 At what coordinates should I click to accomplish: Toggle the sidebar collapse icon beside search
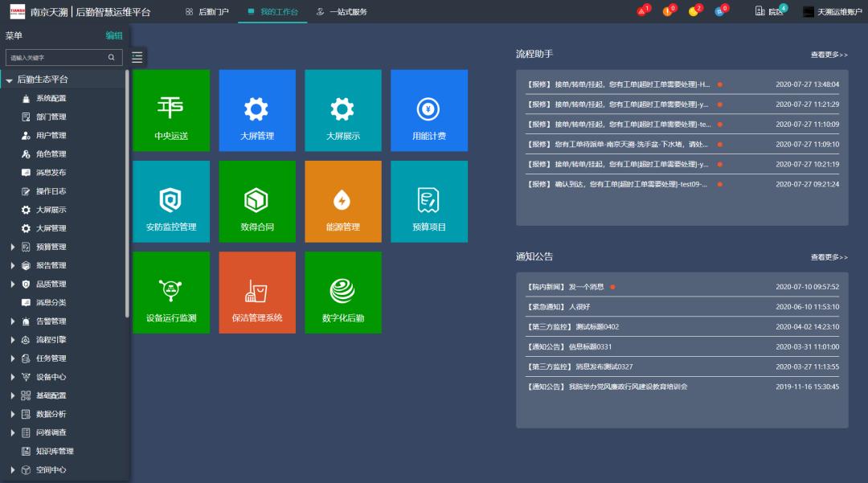[137, 57]
